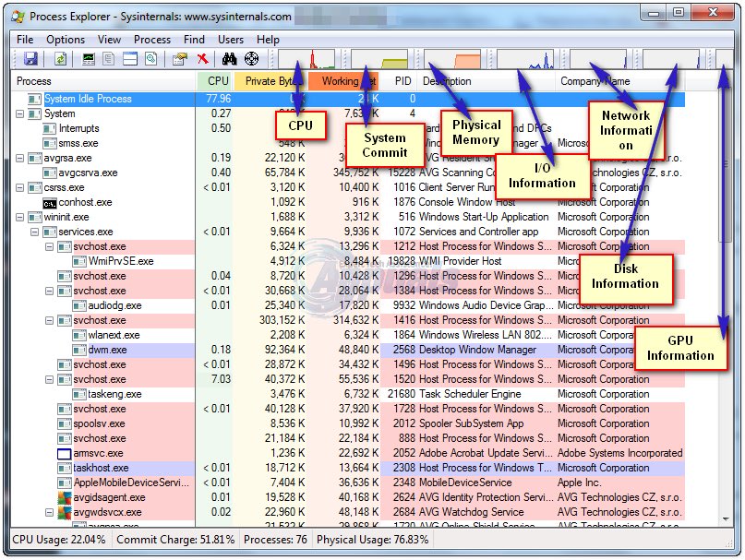Collapse the avgwdsvcx.exe tree node

click(x=50, y=513)
